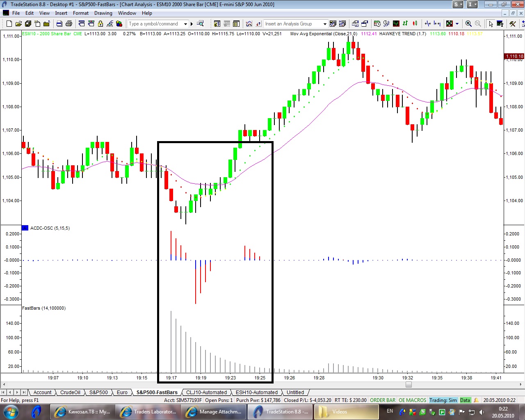The width and height of the screenshot is (525, 420).
Task: Expand the green arrows icon dropdown arrow
Action: click(x=457, y=24)
